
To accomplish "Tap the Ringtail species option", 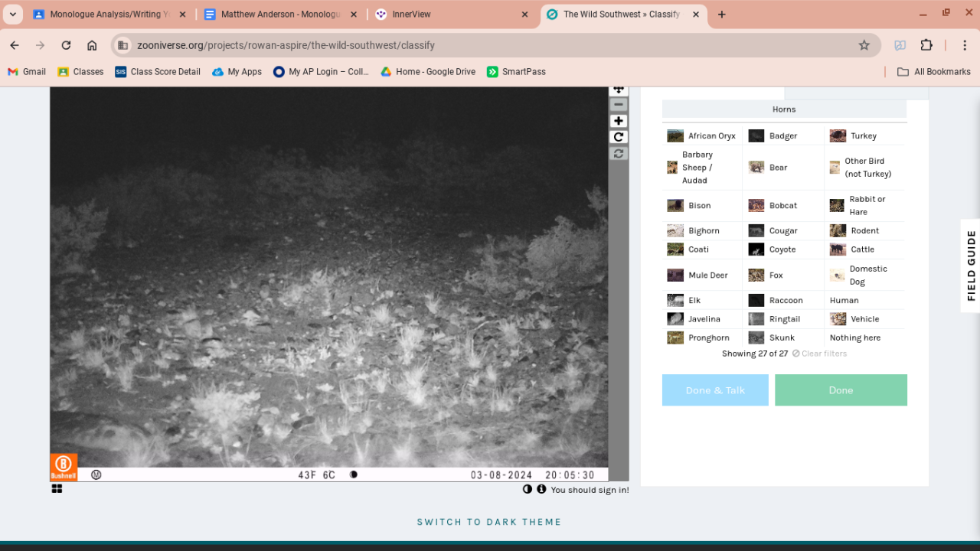I will [x=783, y=319].
